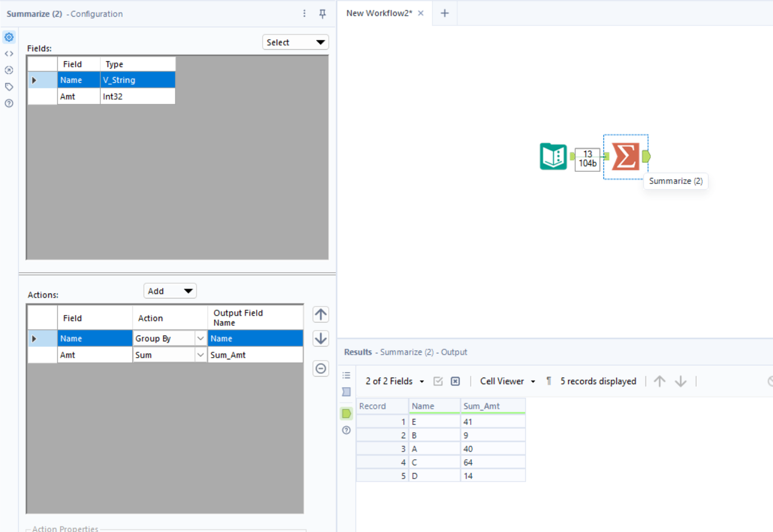Screen dimensions: 773x532
Task: Deselect all fields using boxed X icon
Action: coord(455,381)
